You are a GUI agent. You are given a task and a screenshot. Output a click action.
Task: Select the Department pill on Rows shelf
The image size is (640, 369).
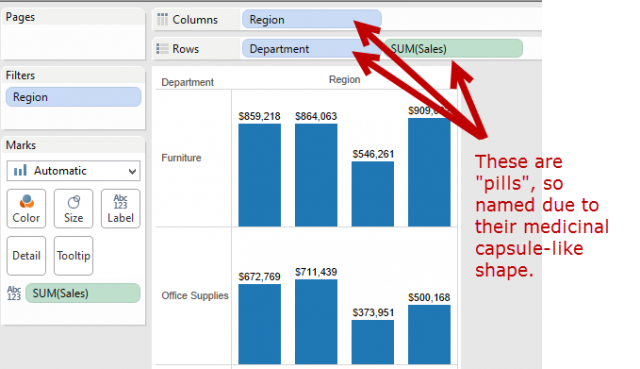click(x=302, y=49)
